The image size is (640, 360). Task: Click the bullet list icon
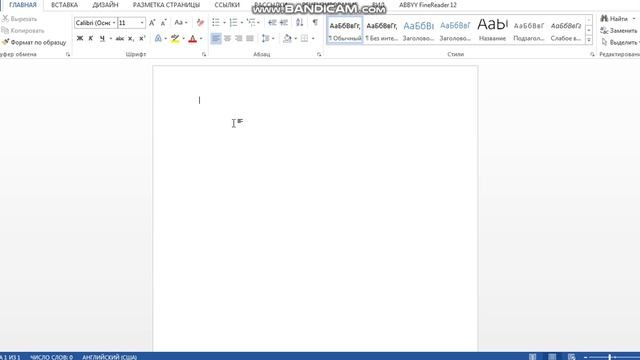216,23
